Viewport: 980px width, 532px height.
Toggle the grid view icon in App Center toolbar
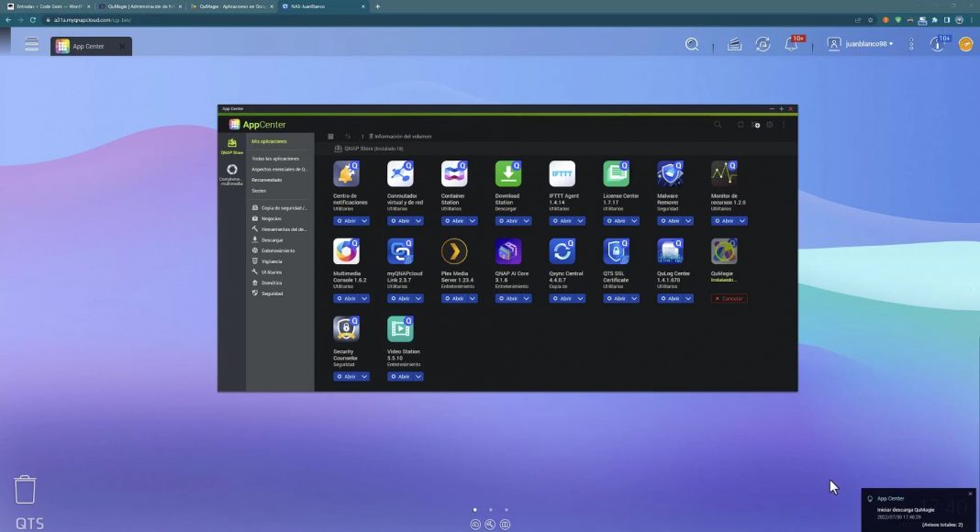tap(330, 136)
